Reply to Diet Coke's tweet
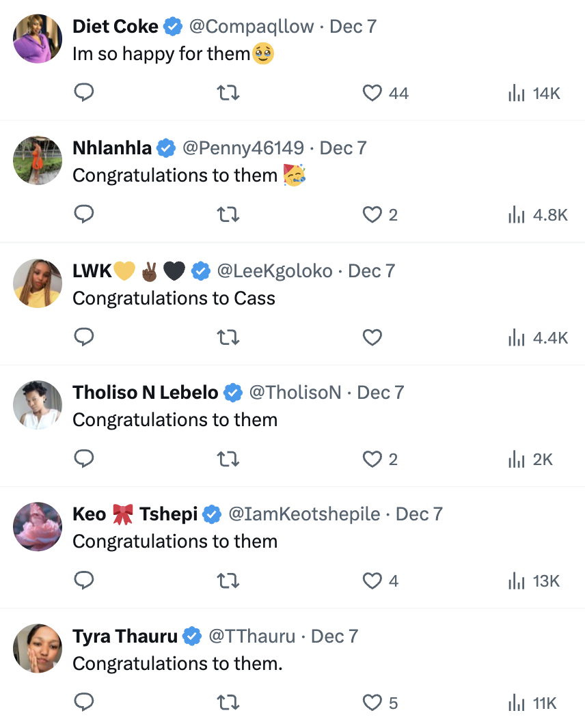The height and width of the screenshot is (728, 585). tap(83, 93)
